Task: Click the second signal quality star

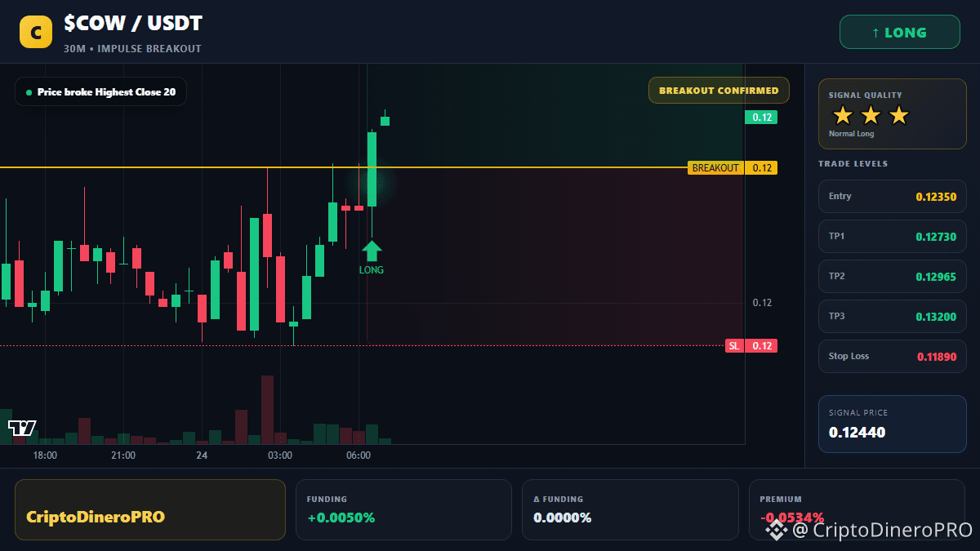Action: 871,115
